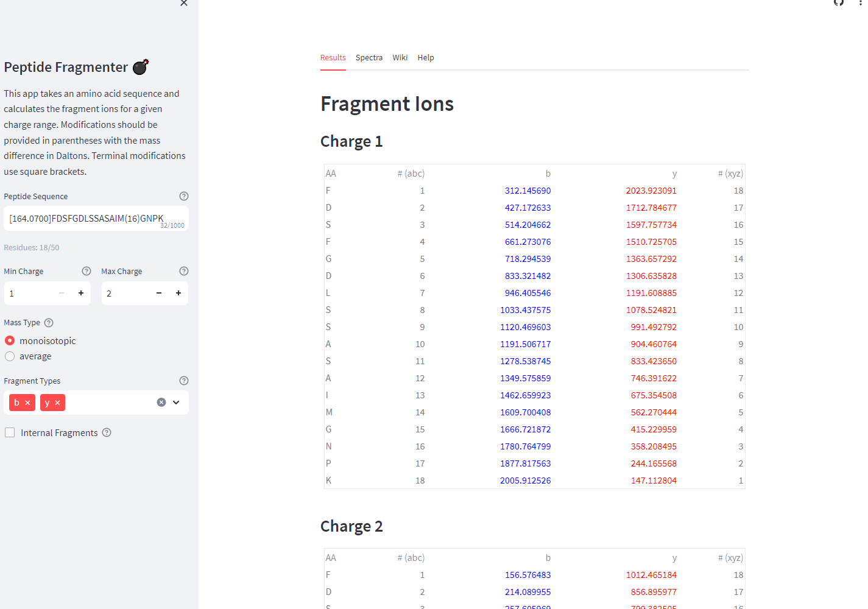Select b ion value 1033.437575

(x=526, y=310)
